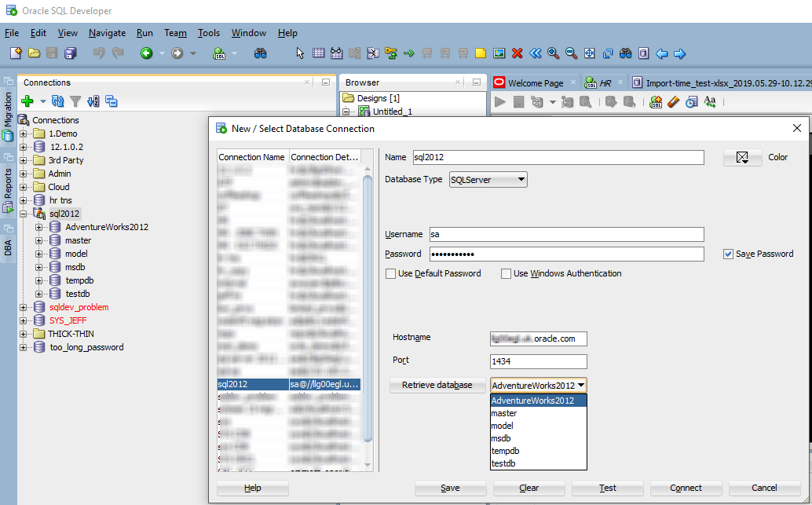812x505 pixels.
Task: Click the red X delete icon
Action: 517,53
